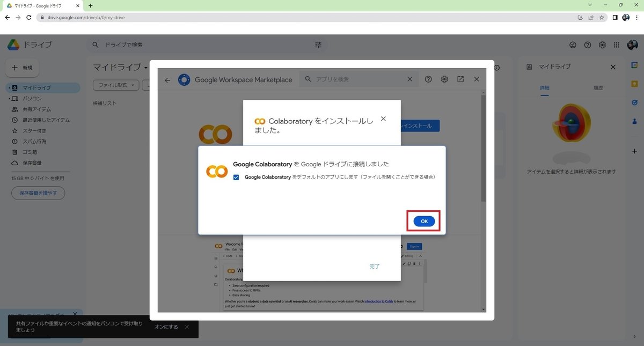The width and height of the screenshot is (644, 346).
Task: Close the Colaboratory installed dialog with X
Action: 383,119
